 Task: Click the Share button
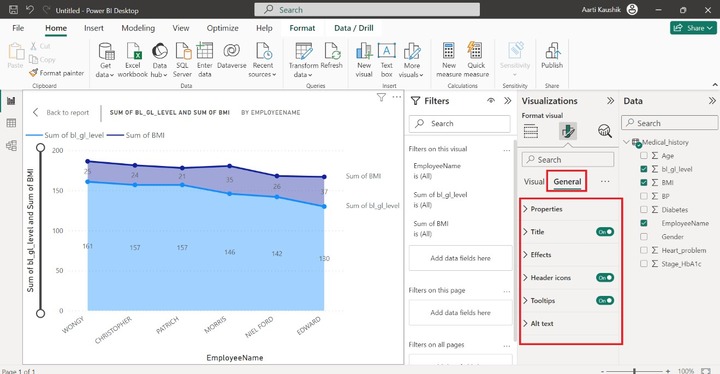[693, 28]
